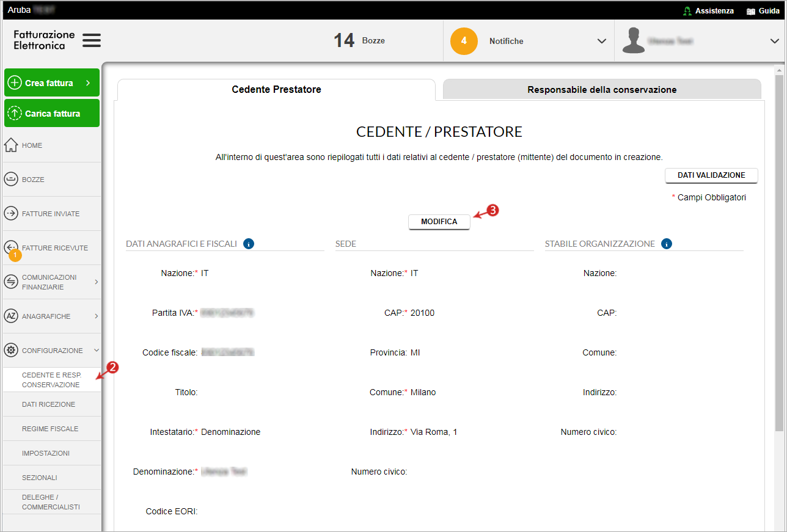
Task: Open Dati Ricezione submenu item
Action: click(x=51, y=404)
